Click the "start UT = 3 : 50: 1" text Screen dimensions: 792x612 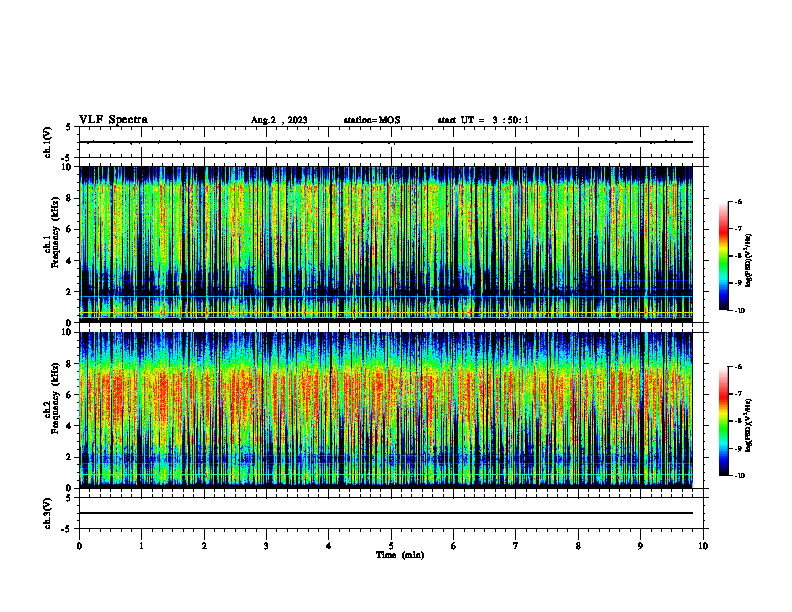483,120
